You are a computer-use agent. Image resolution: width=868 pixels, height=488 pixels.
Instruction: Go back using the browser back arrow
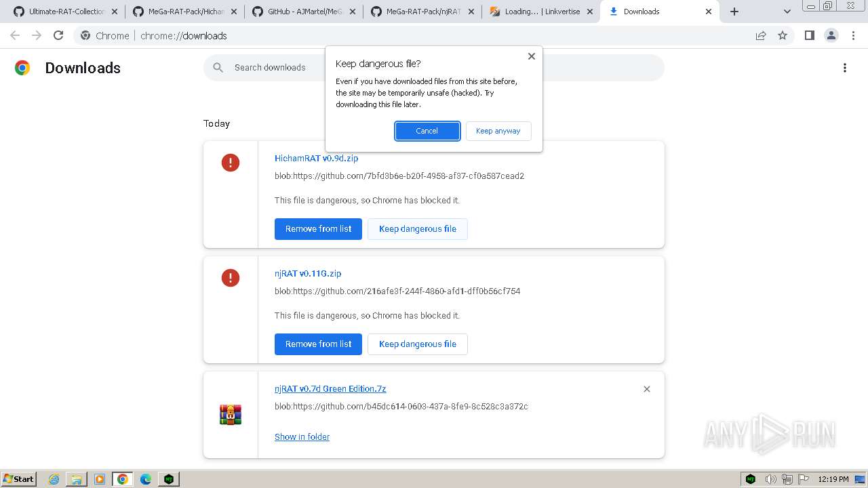point(15,36)
